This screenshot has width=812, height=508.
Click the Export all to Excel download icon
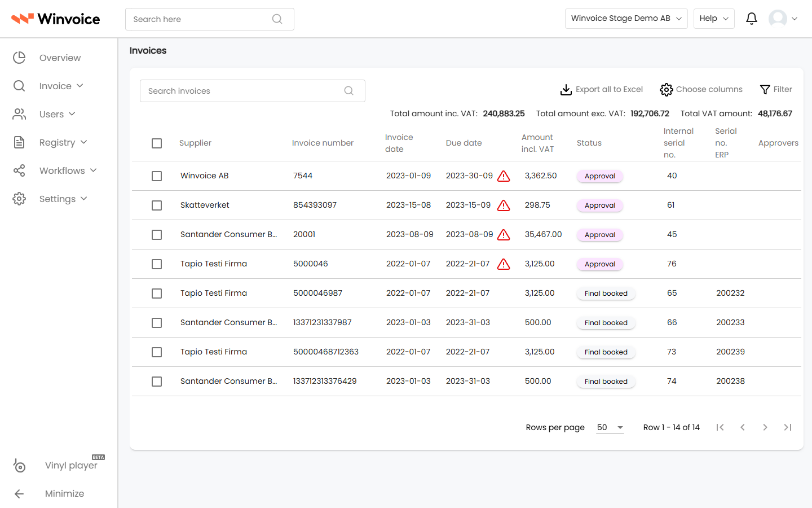point(566,90)
